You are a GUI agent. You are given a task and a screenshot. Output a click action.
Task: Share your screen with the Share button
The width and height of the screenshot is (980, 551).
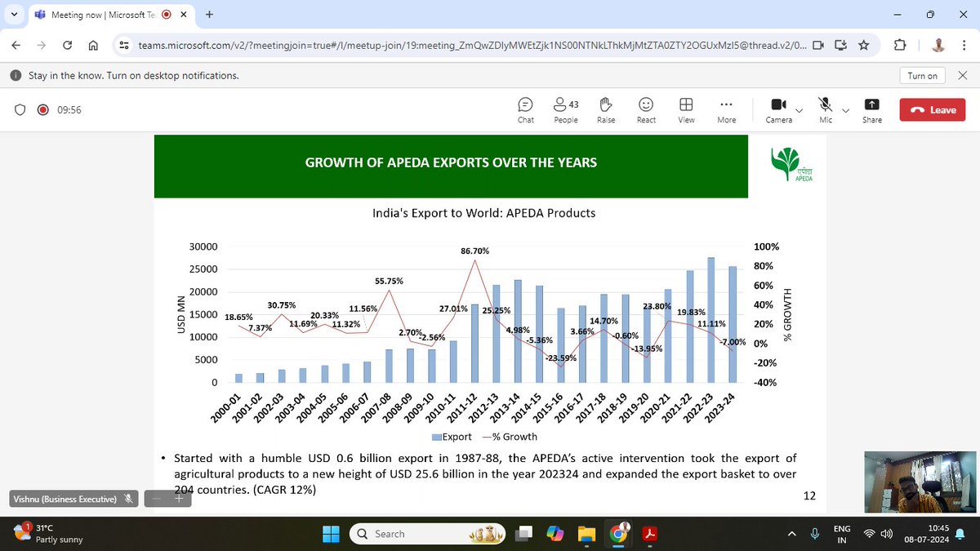[871, 110]
